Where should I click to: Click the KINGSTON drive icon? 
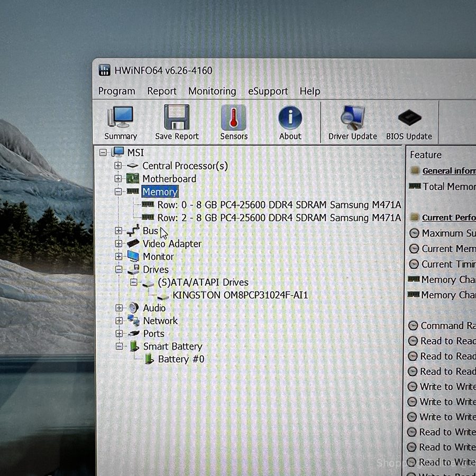point(163,296)
